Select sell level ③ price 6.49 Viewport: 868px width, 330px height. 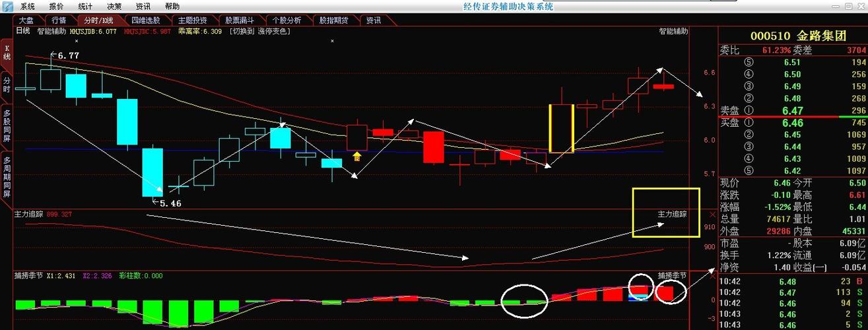tap(792, 86)
